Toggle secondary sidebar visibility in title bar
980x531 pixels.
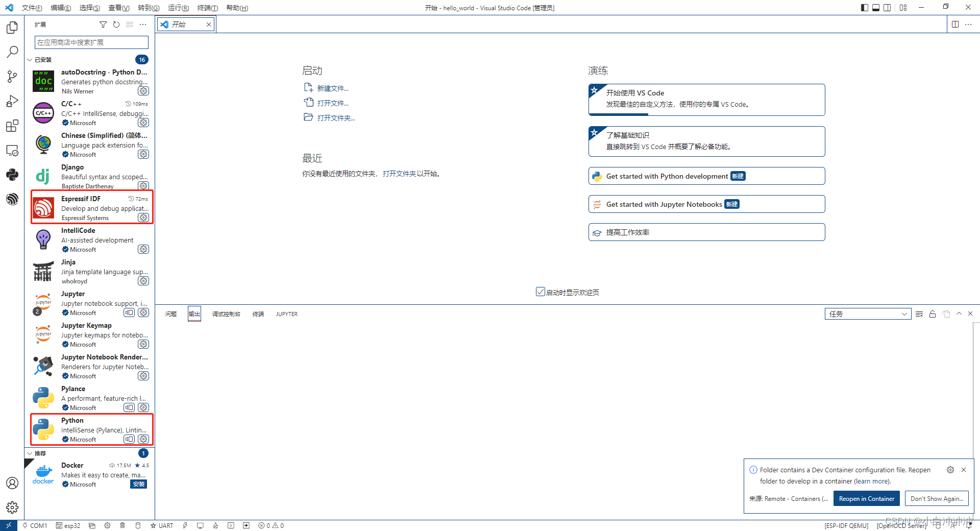click(887, 8)
